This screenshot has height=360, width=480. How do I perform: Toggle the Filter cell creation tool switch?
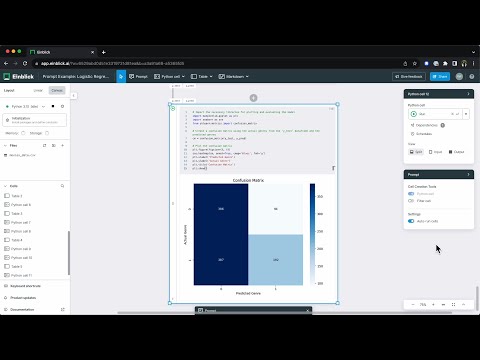click(x=411, y=201)
